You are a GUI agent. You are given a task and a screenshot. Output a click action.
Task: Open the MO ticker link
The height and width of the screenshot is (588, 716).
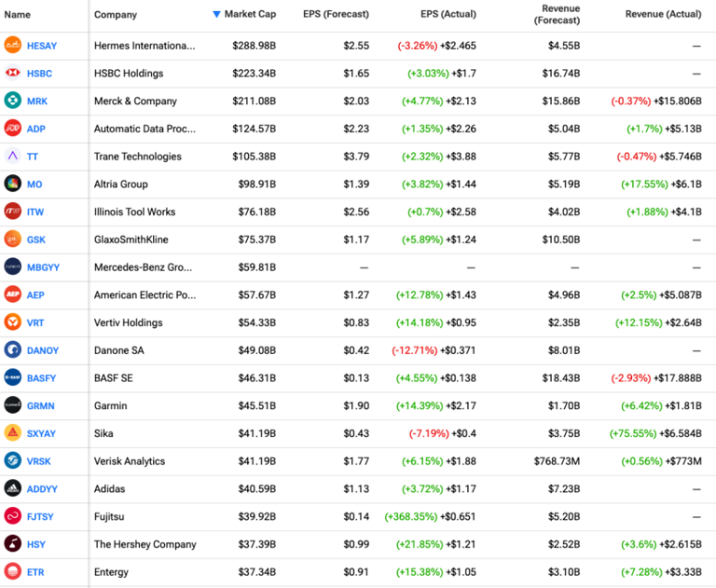tap(34, 185)
